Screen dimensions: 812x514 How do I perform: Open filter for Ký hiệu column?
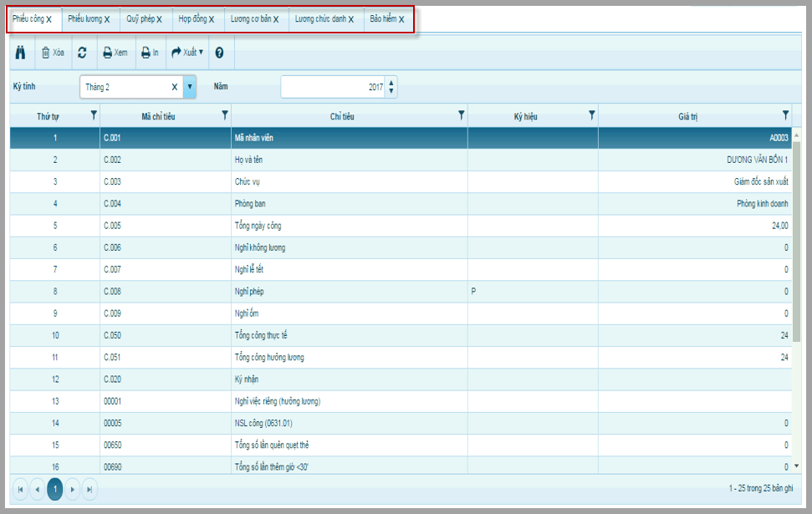pos(592,115)
